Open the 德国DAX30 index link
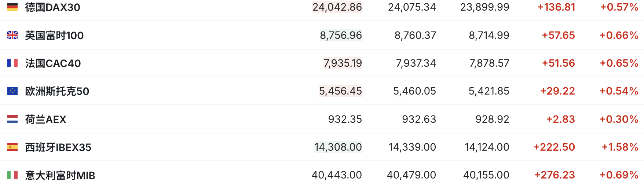This screenshot has height=184, width=644. coord(52,7)
